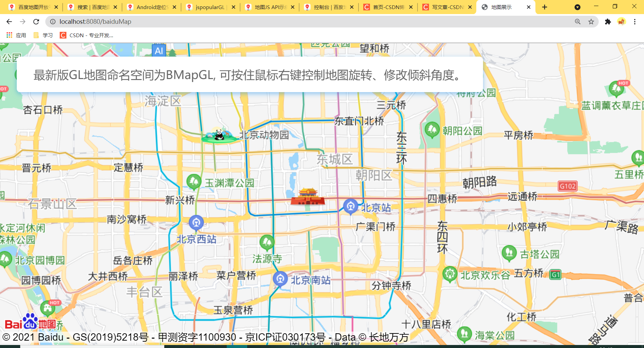
Task: Click the panda marker at 北京动物园
Action: pos(220,135)
